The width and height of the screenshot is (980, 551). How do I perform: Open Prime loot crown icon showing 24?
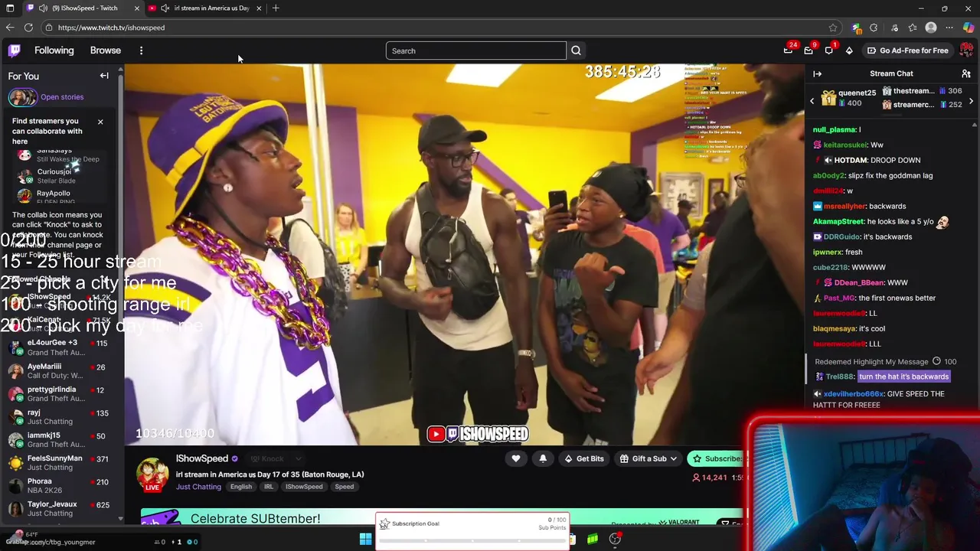788,51
